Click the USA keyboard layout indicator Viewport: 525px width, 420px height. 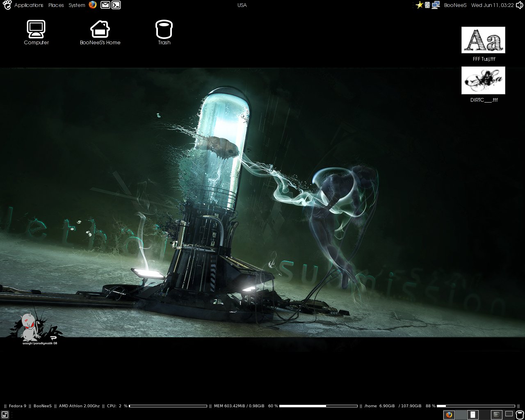[x=242, y=5]
